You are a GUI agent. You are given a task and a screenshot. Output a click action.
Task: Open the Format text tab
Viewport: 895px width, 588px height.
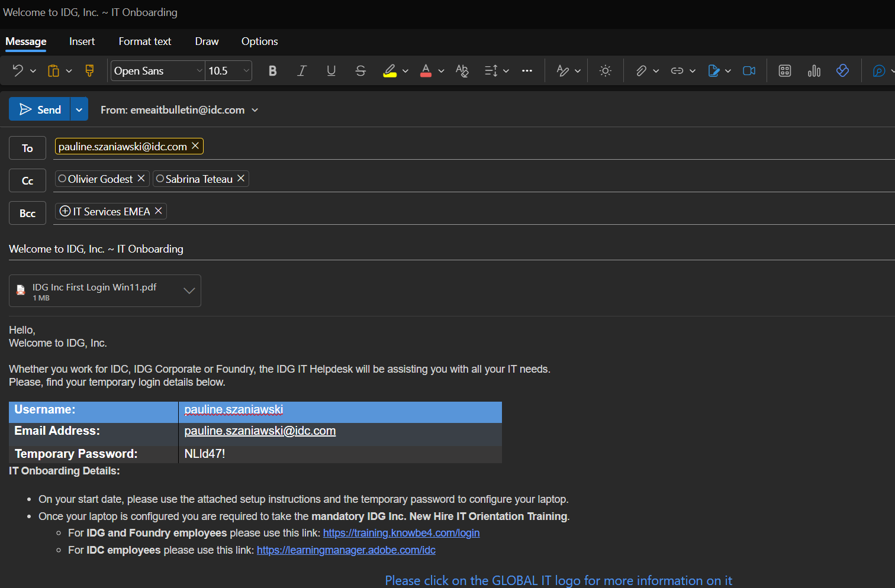pyautogui.click(x=144, y=41)
